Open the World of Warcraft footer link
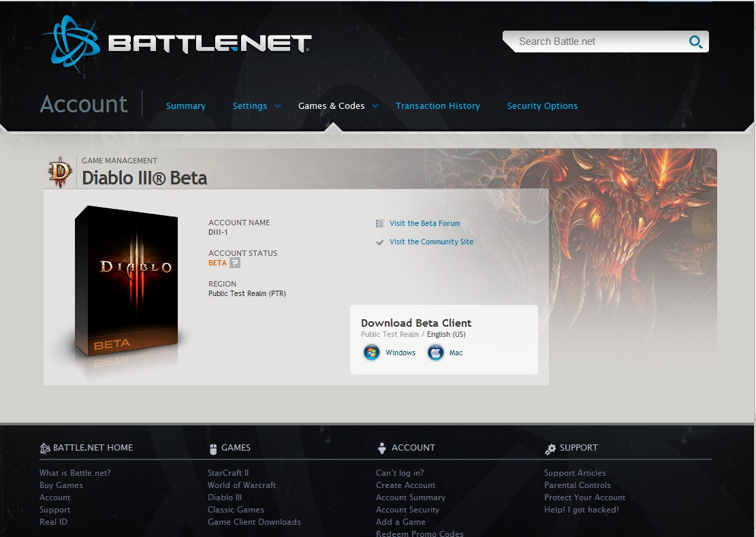 (242, 485)
